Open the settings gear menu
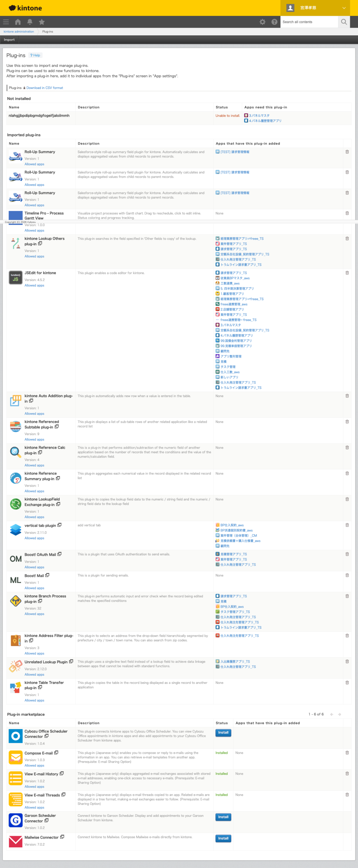 click(262, 22)
